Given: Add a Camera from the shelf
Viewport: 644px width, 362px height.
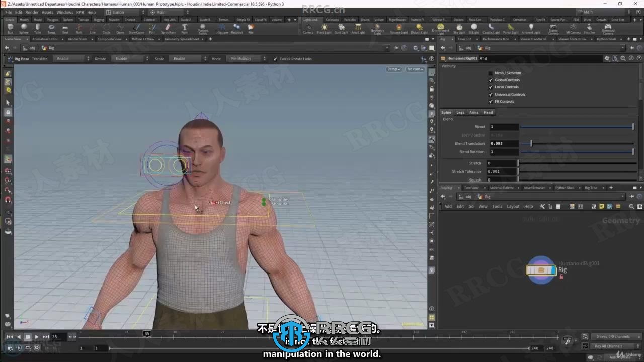Looking at the screenshot, I should pos(308,29).
